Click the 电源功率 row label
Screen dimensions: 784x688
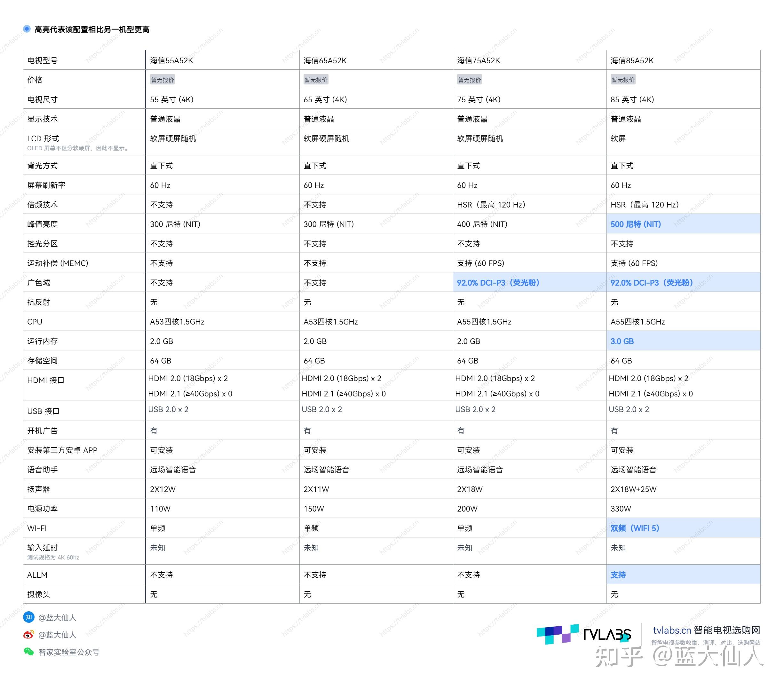click(x=43, y=509)
